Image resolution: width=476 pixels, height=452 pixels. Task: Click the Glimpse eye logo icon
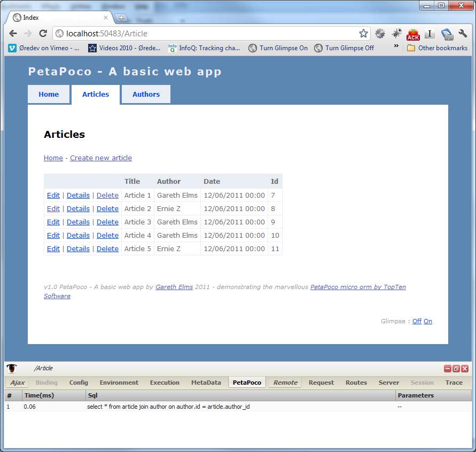coord(12,368)
